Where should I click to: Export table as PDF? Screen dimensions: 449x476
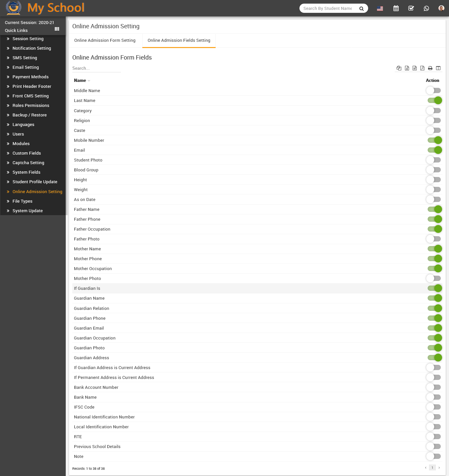[x=422, y=68]
